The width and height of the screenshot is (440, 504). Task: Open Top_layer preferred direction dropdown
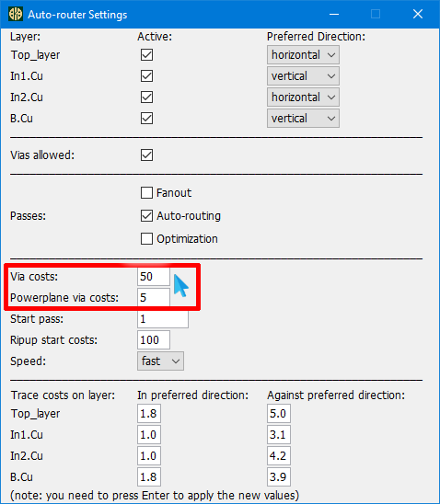tap(303, 55)
